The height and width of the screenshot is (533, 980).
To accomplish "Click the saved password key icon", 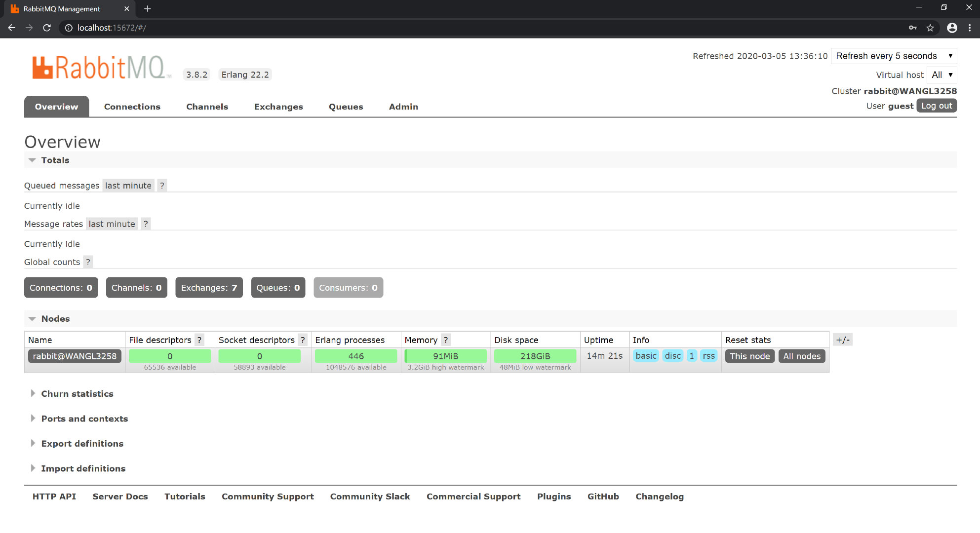I will click(912, 28).
